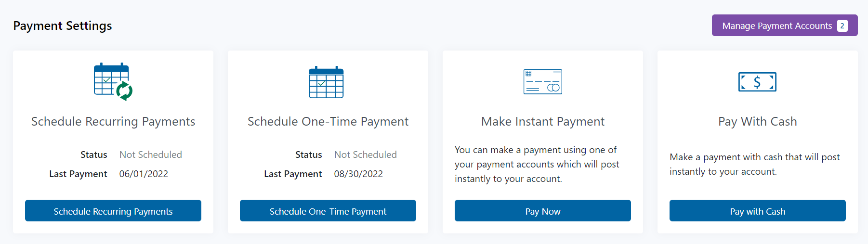Click recurring payments Not Scheduled status
Screen dimensions: 868x244
pos(151,154)
